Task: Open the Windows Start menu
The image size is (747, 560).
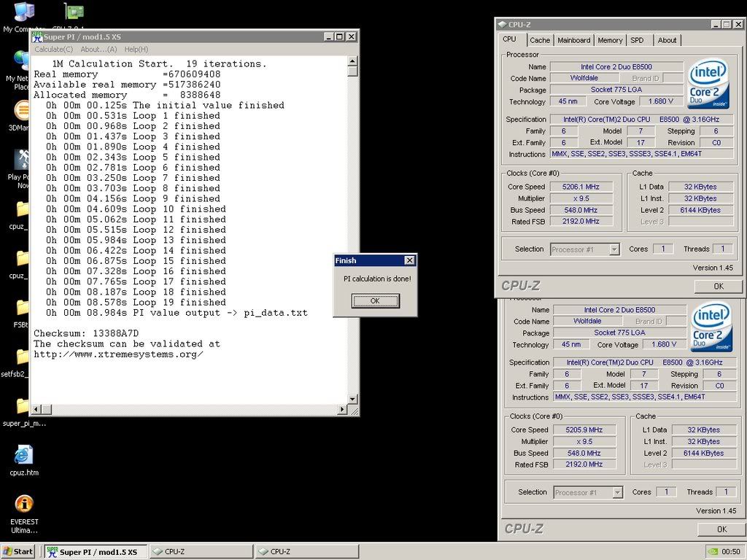Action: point(18,551)
